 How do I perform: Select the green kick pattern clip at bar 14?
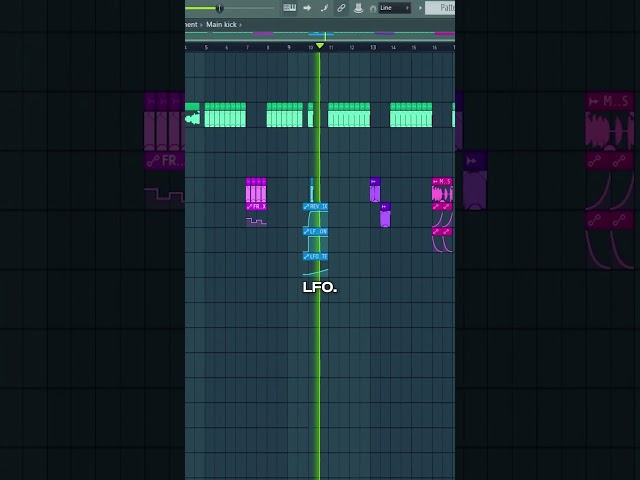(x=411, y=115)
